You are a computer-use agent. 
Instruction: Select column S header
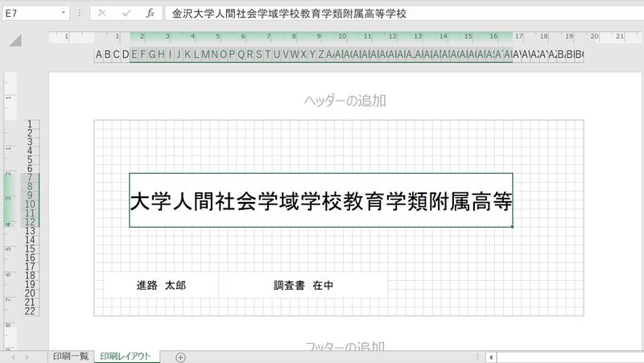(258, 54)
